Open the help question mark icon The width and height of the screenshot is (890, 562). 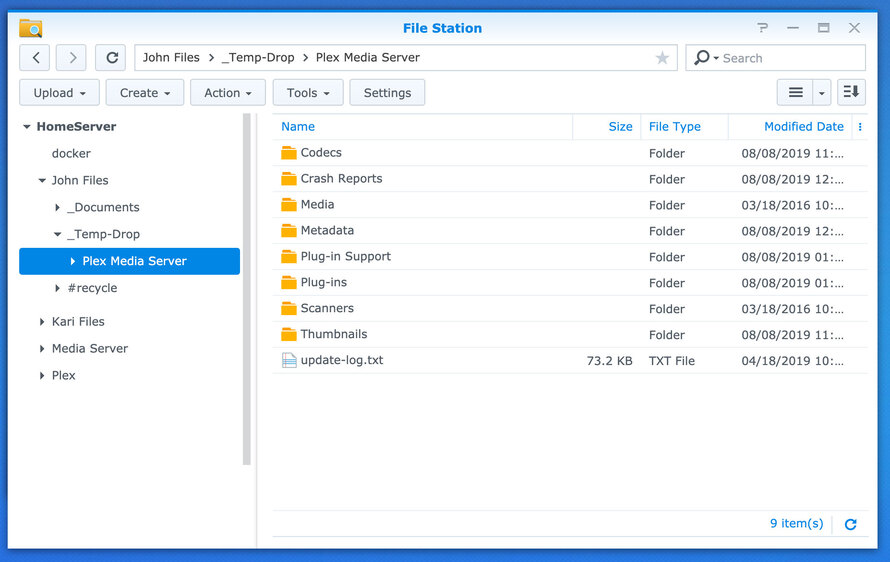click(x=762, y=28)
